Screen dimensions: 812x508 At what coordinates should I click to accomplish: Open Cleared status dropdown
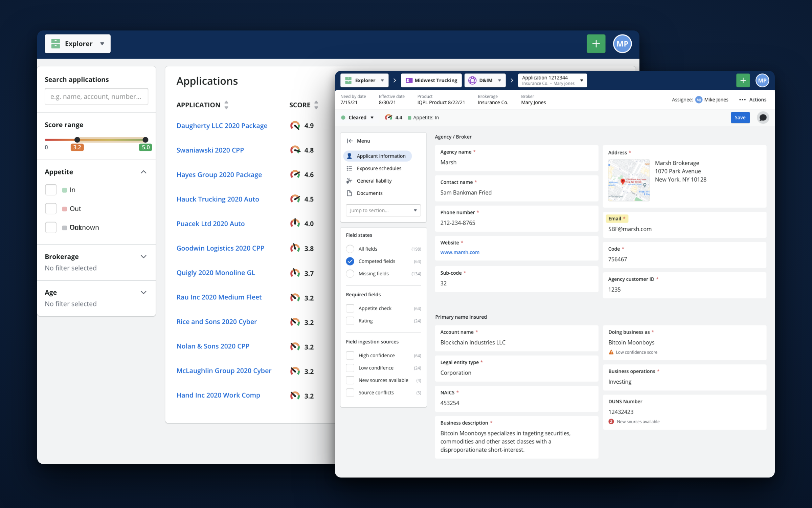(x=358, y=118)
